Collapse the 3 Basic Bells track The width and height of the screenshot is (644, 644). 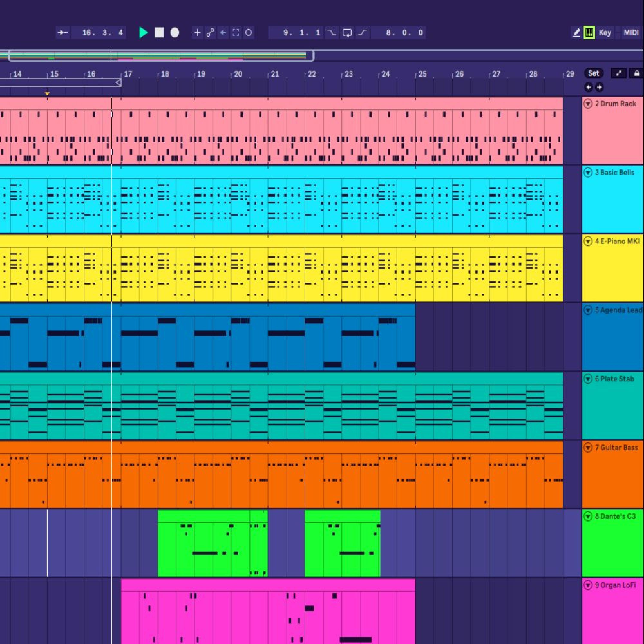[588, 173]
